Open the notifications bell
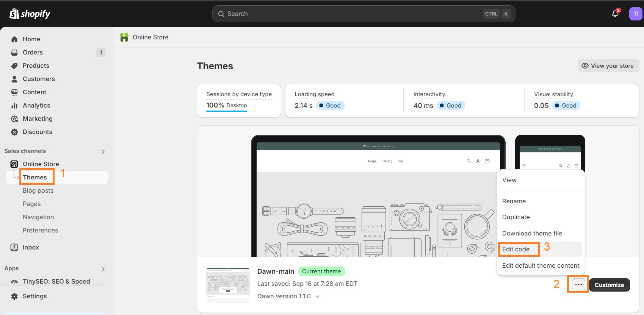The width and height of the screenshot is (644, 315). (615, 14)
